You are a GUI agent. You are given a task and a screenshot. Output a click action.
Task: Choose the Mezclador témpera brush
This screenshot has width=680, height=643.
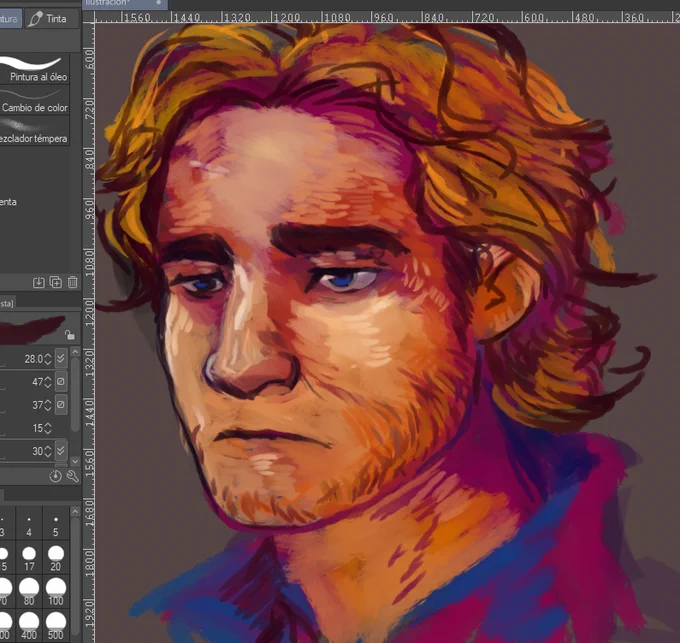pos(35,130)
